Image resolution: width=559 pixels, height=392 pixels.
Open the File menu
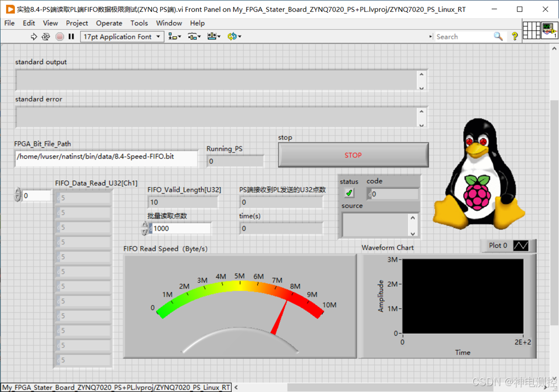9,23
